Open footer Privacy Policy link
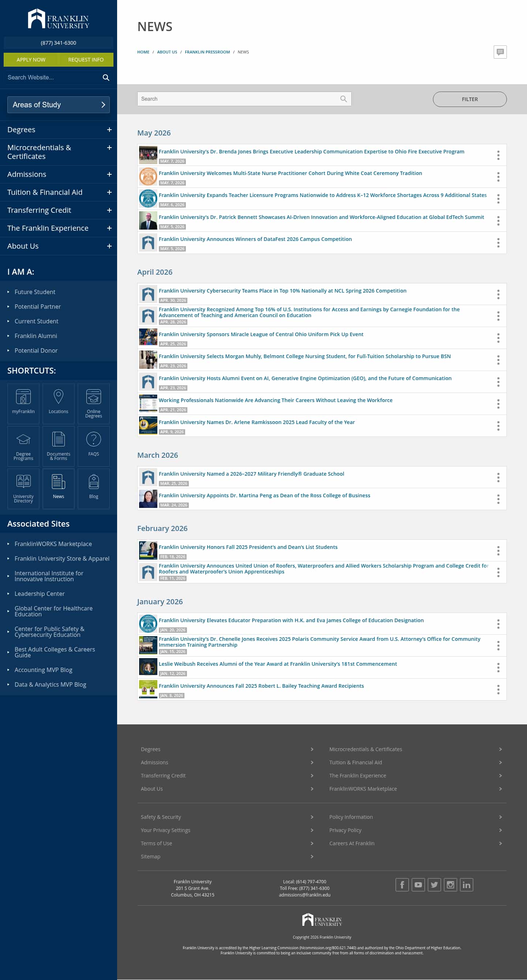This screenshot has width=527, height=980. [345, 830]
